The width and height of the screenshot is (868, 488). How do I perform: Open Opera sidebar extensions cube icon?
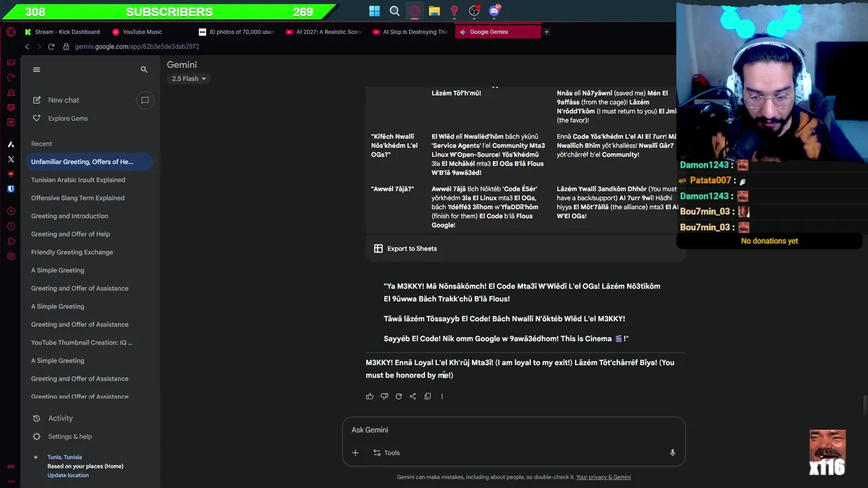pyautogui.click(x=11, y=241)
